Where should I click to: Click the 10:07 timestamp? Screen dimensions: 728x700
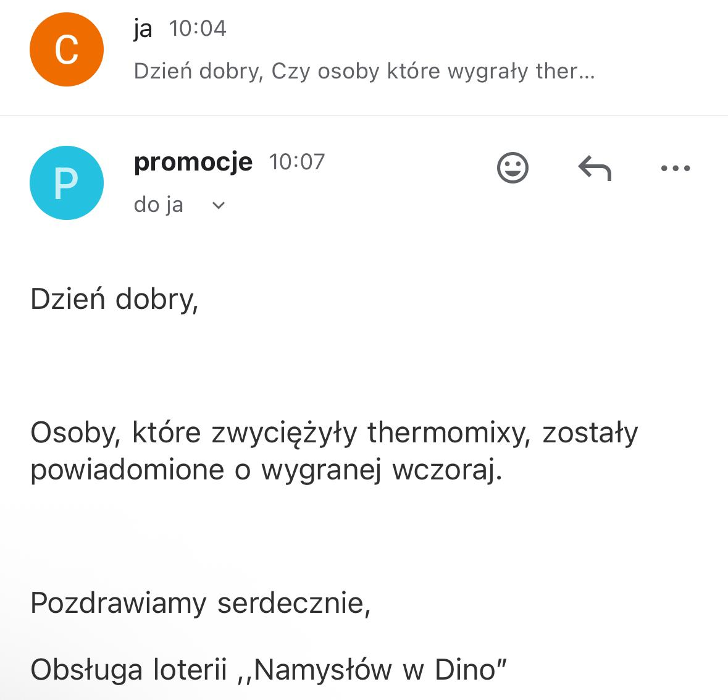pyautogui.click(x=296, y=162)
